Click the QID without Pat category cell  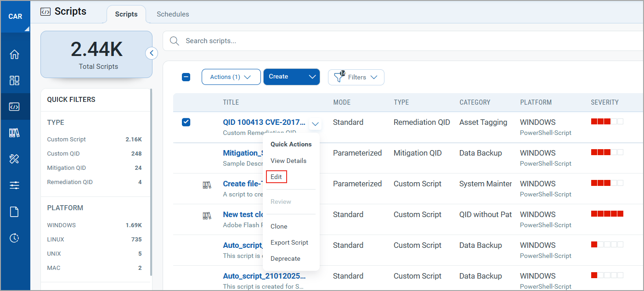coord(486,214)
